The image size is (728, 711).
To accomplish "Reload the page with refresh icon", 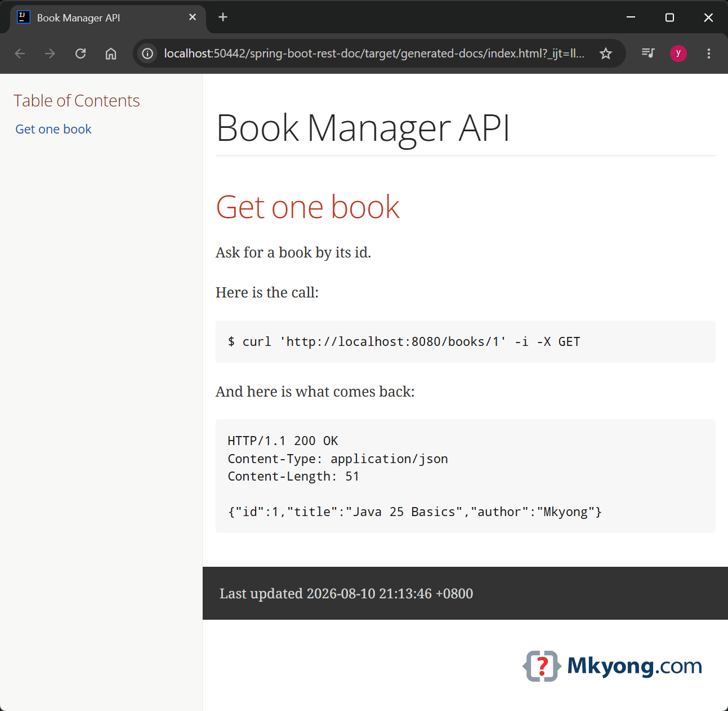I will click(81, 54).
